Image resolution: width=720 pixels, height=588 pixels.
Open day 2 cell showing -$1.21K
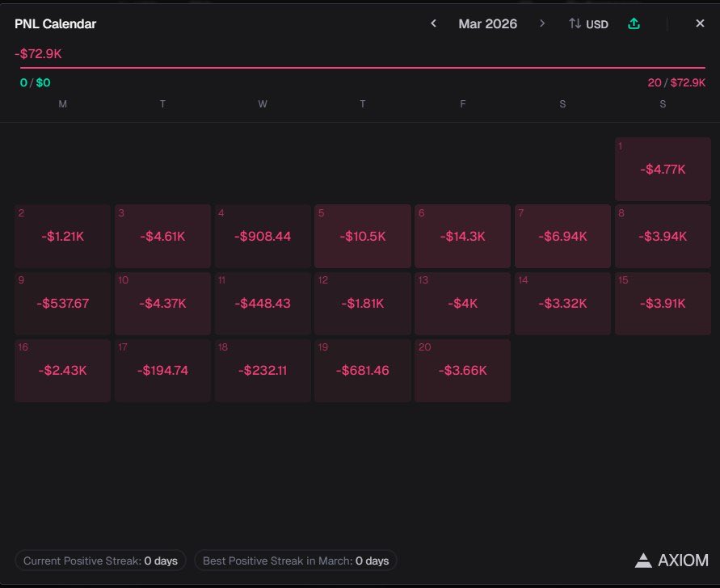click(x=62, y=236)
